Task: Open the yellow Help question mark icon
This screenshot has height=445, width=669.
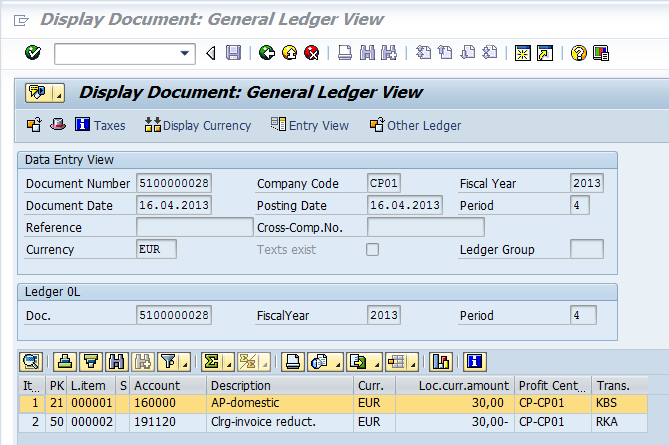Action: [x=579, y=53]
